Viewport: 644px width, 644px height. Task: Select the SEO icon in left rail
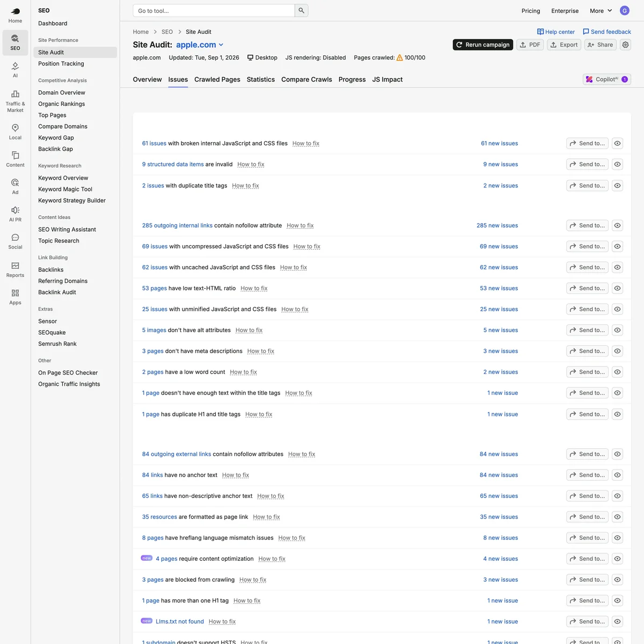(x=15, y=42)
